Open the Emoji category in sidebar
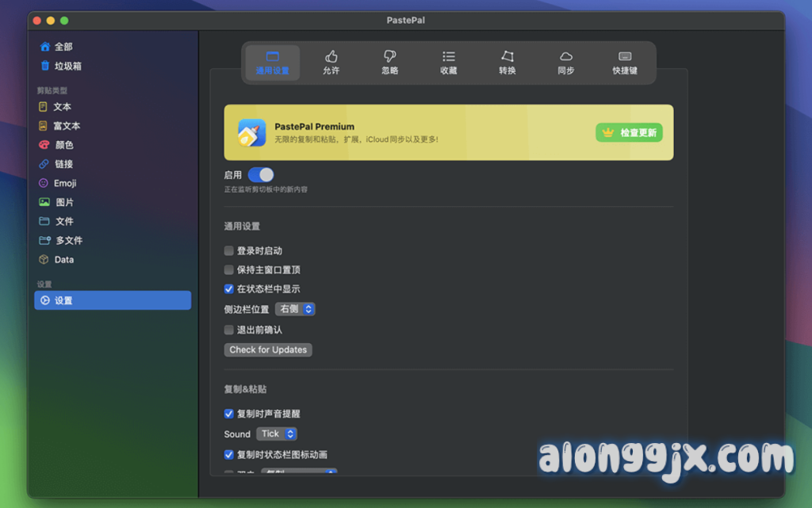 [65, 183]
